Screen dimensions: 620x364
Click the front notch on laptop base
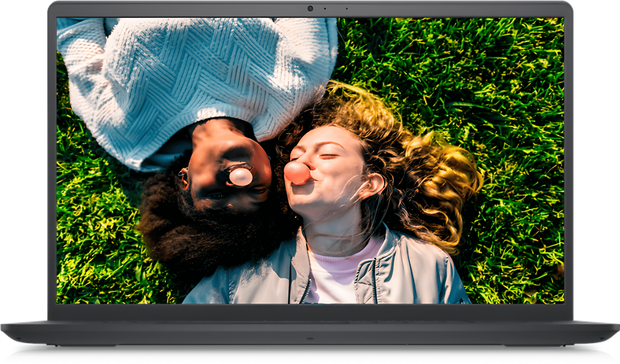(x=310, y=339)
